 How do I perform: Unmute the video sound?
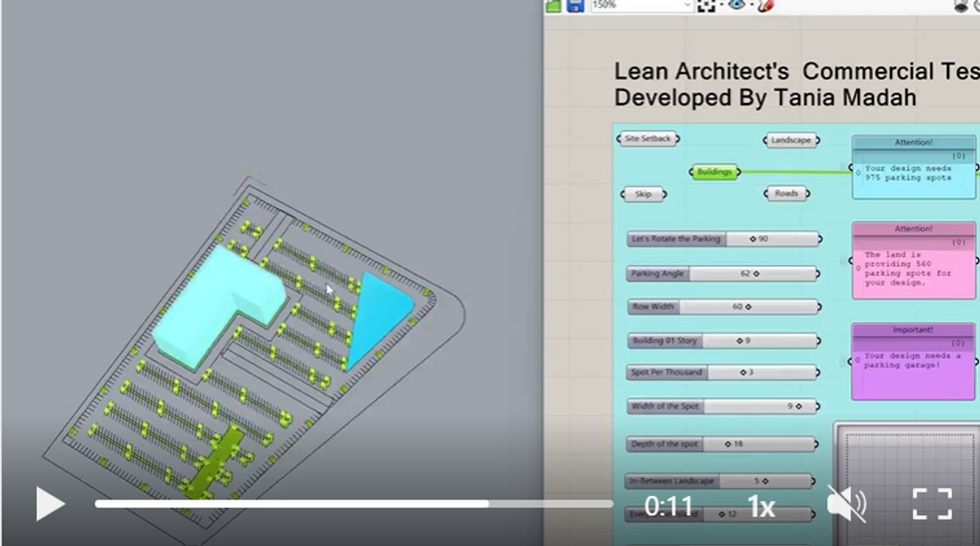846,503
